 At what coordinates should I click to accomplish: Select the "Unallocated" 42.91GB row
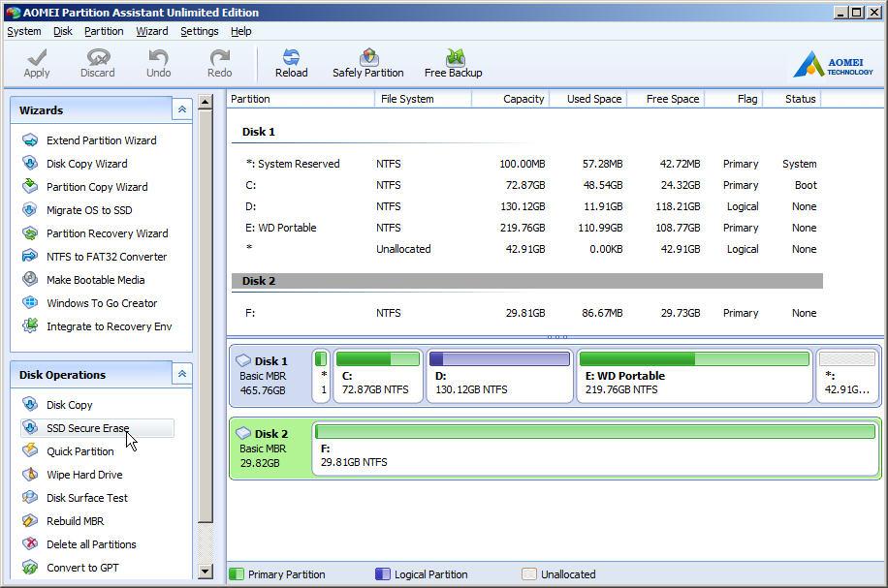coord(526,249)
